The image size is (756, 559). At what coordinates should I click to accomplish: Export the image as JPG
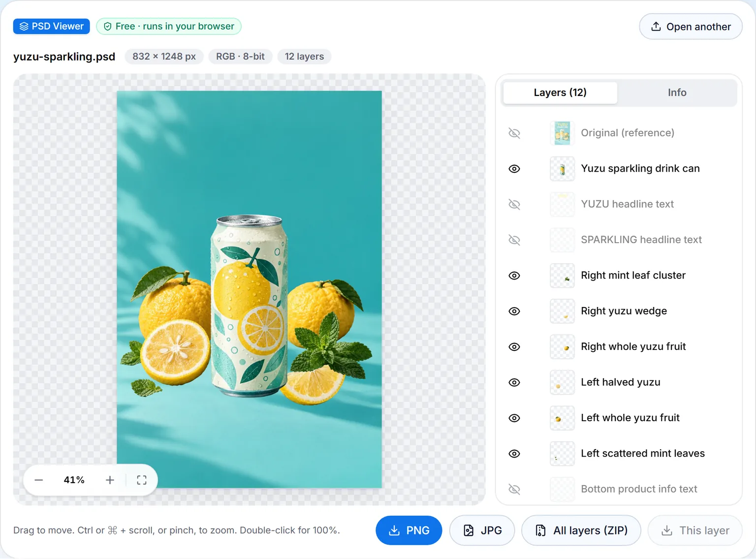pyautogui.click(x=482, y=530)
